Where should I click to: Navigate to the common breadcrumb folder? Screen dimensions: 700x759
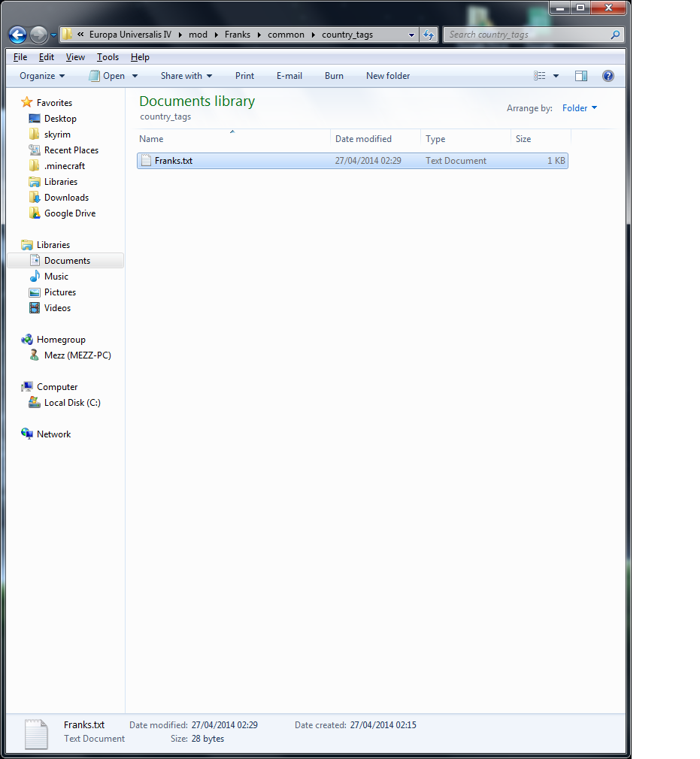pos(286,35)
